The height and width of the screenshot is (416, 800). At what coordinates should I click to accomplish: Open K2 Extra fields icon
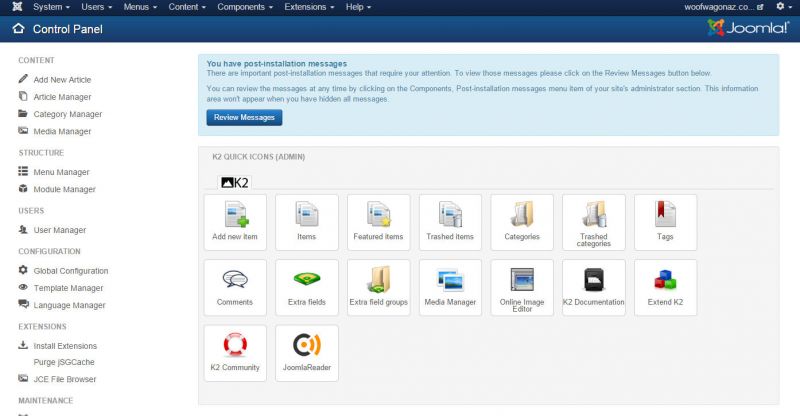[307, 287]
